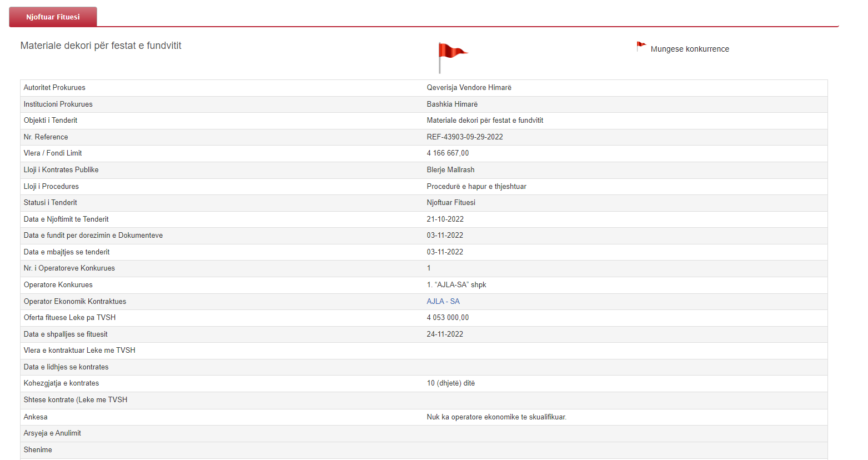The width and height of the screenshot is (868, 460).
Task: Open the Njoftuar Fituesi tab
Action: (x=53, y=17)
